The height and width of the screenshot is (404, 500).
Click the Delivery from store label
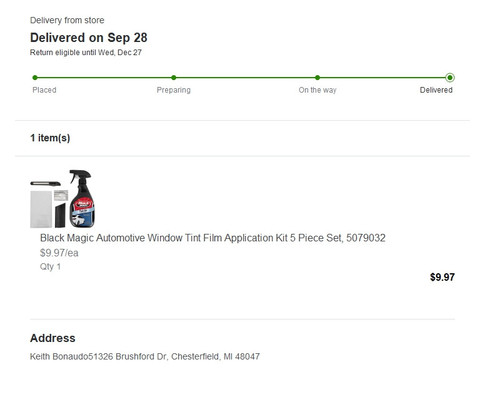point(67,20)
